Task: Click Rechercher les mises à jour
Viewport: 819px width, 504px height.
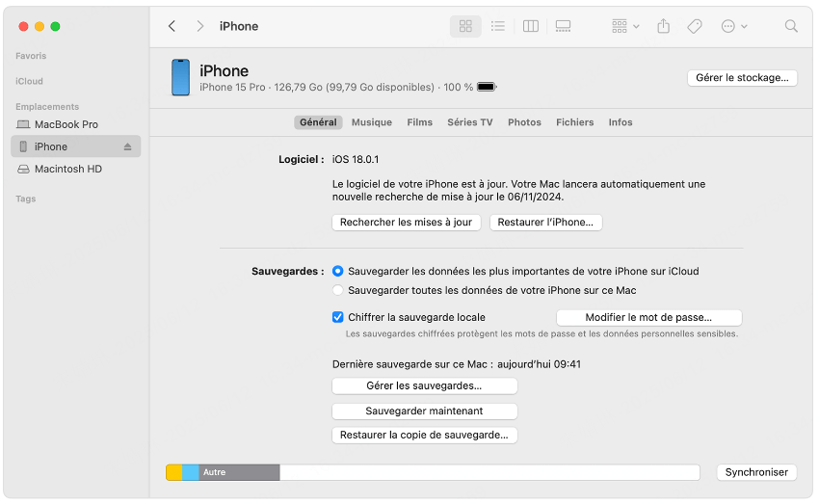Action: (x=406, y=223)
